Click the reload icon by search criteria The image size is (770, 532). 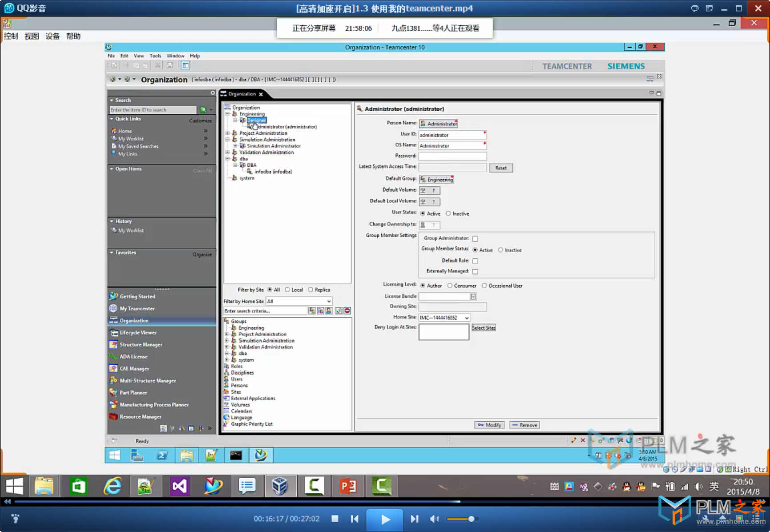pos(339,311)
